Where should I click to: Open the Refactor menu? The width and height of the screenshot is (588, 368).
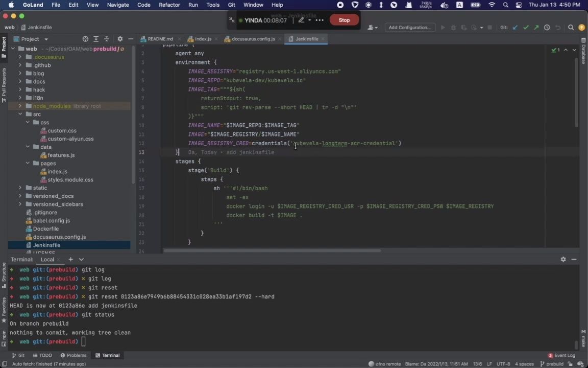tap(169, 5)
